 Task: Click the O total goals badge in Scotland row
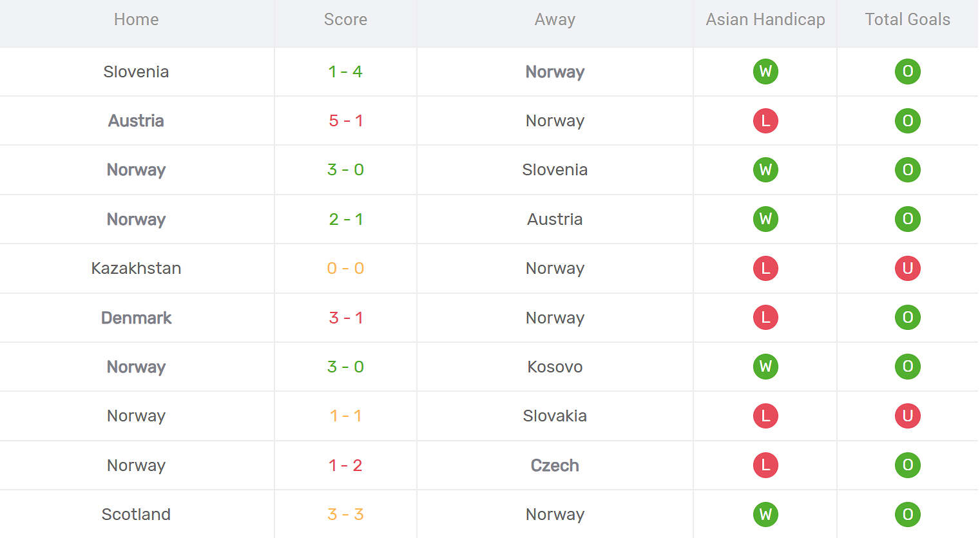pos(907,514)
